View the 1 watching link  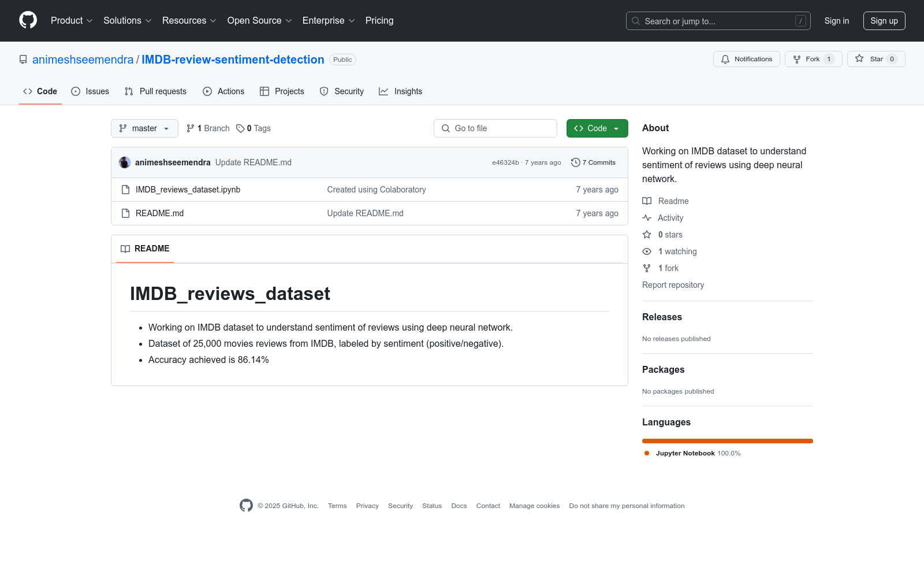click(670, 251)
